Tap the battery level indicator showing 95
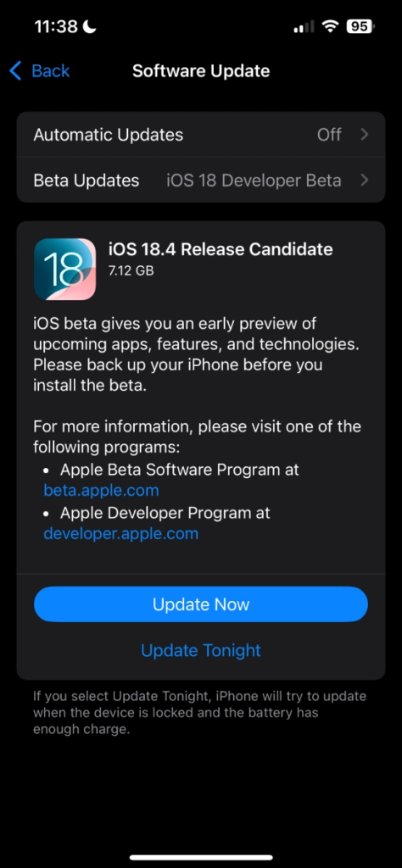402x868 pixels. point(360,26)
